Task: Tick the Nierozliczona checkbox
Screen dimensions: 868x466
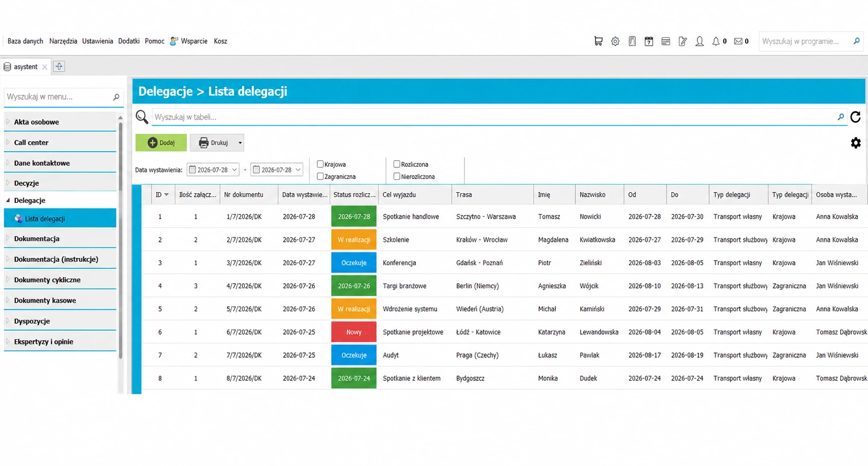Action: tap(397, 176)
